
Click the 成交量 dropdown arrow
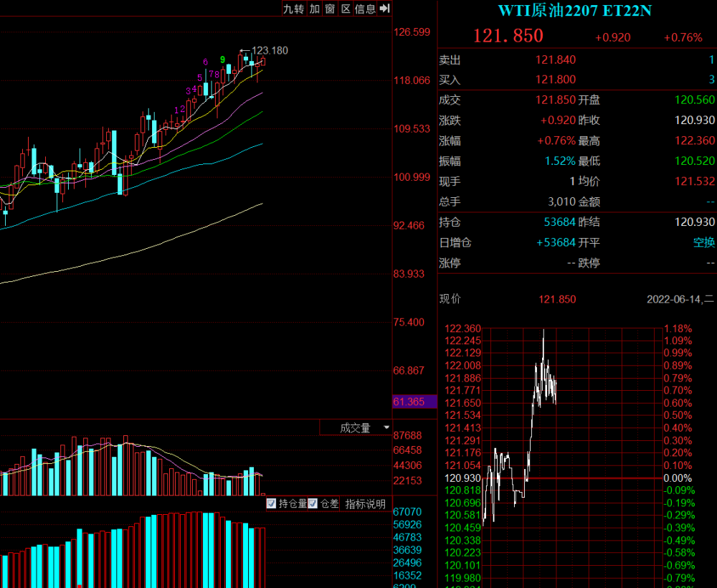pos(386,427)
